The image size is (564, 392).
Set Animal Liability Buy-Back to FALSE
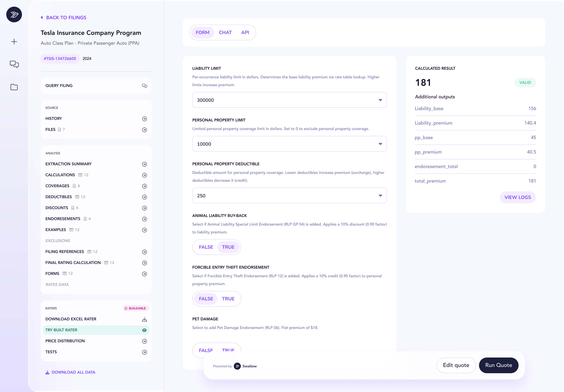click(x=206, y=247)
